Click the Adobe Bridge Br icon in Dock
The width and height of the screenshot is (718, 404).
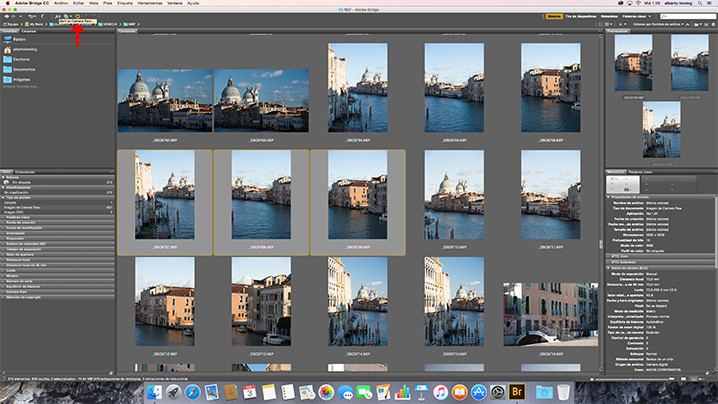click(517, 392)
